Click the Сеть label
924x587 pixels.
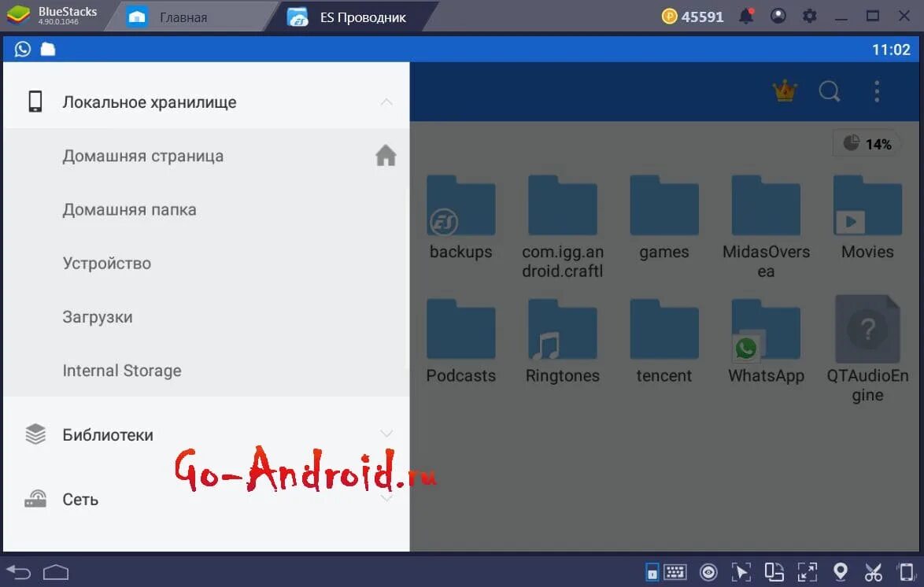(x=80, y=500)
